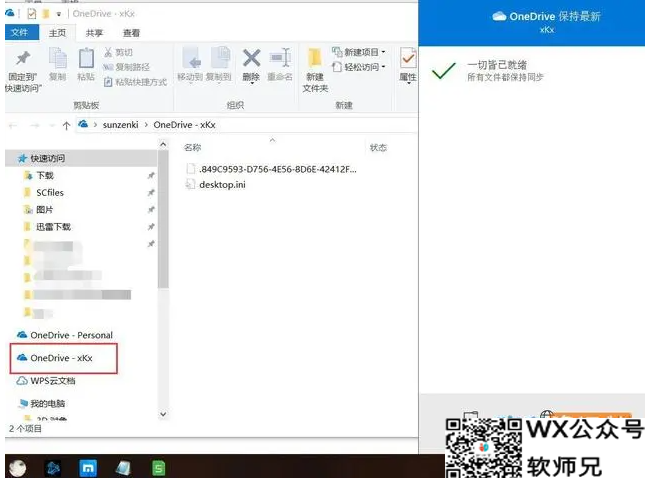Click the 剪切 cut button
Image resolution: width=645 pixels, height=478 pixels.
[118, 52]
